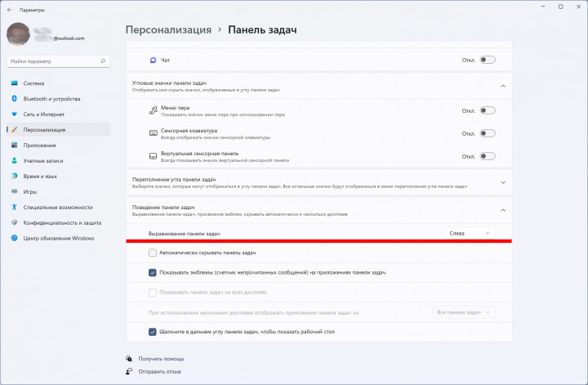This screenshot has height=385, width=588.
Task: Toggle the Чат switch on
Action: [x=488, y=60]
